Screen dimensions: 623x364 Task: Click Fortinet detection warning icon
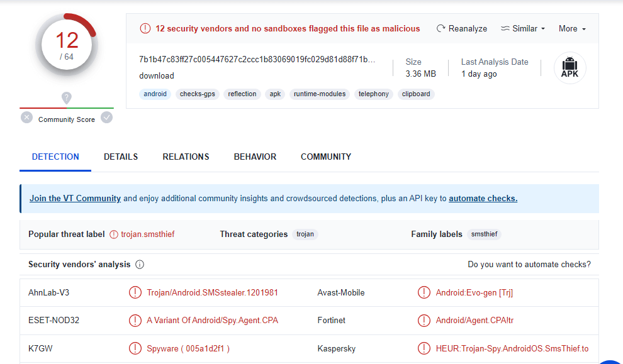coord(424,321)
